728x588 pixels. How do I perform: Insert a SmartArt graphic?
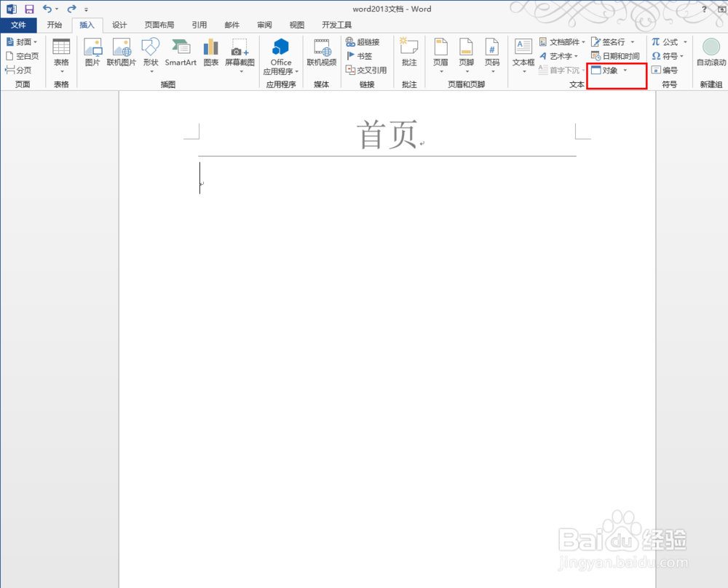(181, 52)
